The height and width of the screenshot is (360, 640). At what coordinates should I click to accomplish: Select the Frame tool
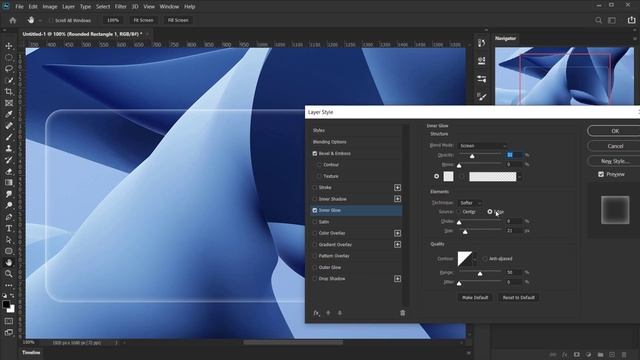tap(9, 103)
